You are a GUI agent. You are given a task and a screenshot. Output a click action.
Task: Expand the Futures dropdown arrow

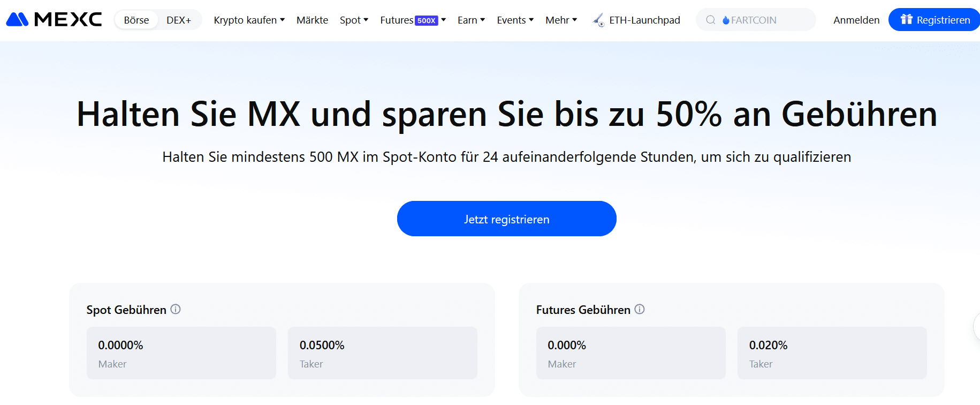tap(443, 20)
